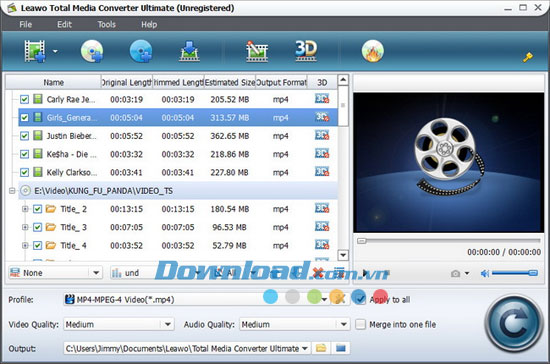
Task: Click the file list scroll-down arrow
Action: pyautogui.click(x=343, y=255)
